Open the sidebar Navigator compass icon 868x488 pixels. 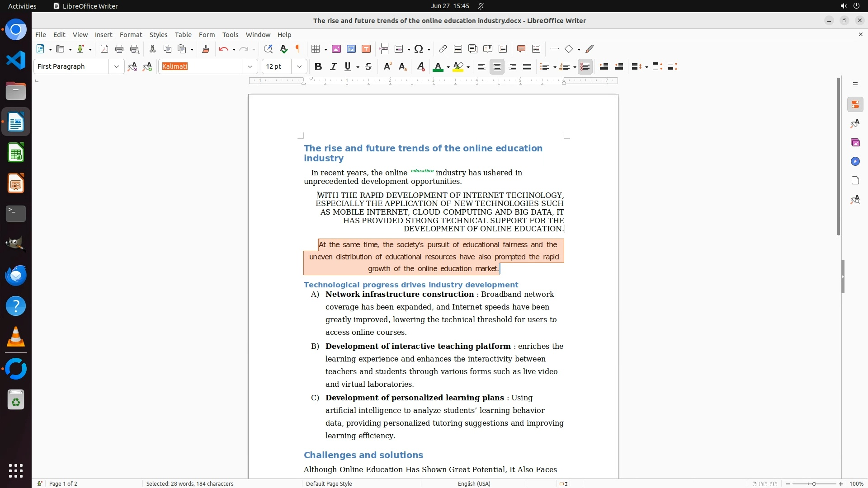click(855, 162)
